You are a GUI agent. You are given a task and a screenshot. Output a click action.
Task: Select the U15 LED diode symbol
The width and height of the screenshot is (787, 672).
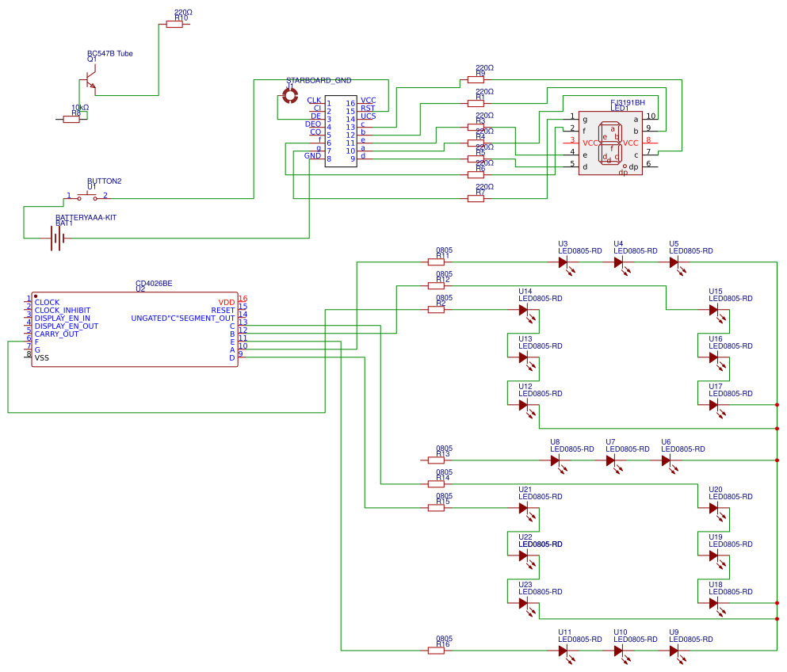[715, 311]
